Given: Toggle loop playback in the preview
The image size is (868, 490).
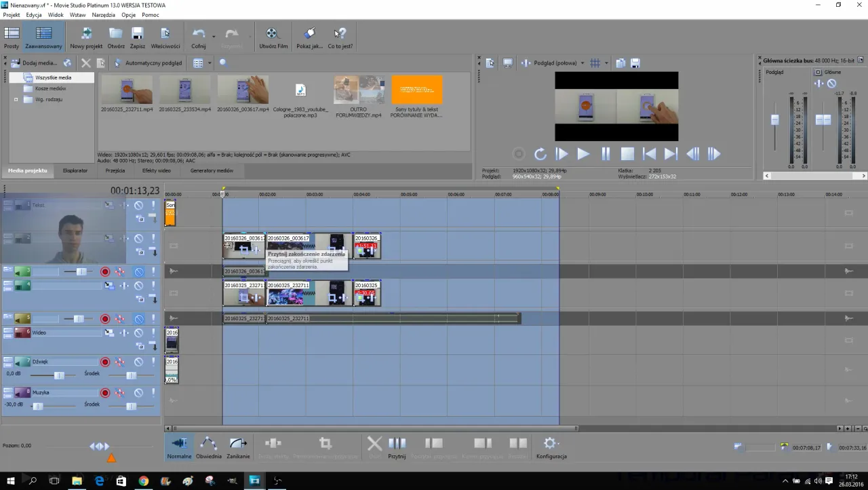Looking at the screenshot, I should click(x=540, y=154).
